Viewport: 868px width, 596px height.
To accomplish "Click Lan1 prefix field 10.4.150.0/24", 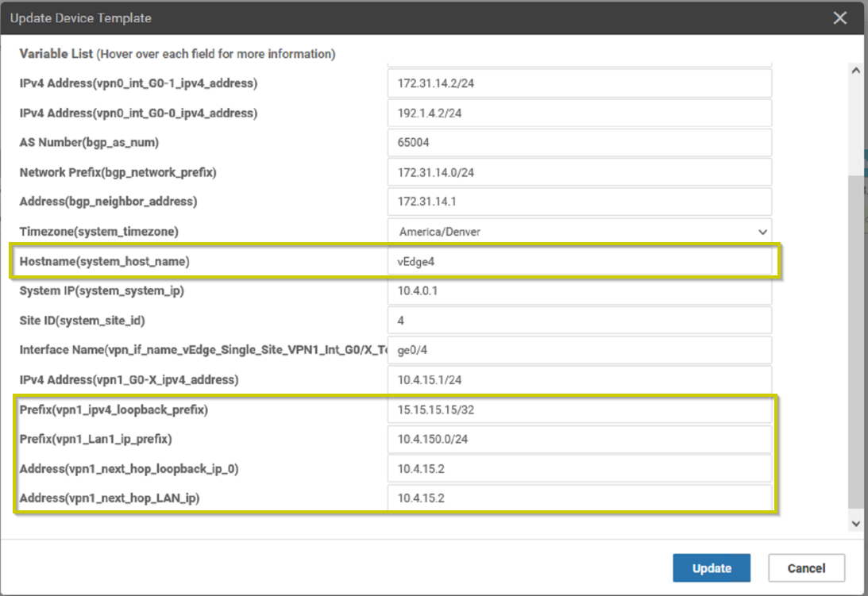I will 580,439.
